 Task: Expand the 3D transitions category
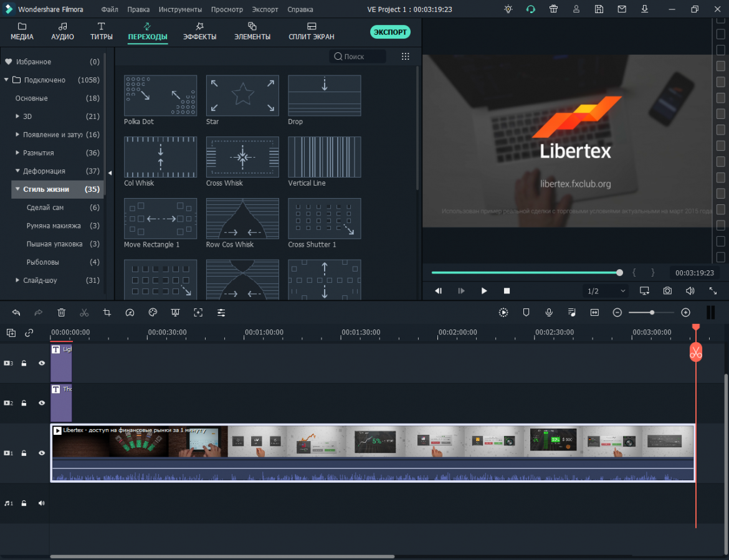point(17,116)
